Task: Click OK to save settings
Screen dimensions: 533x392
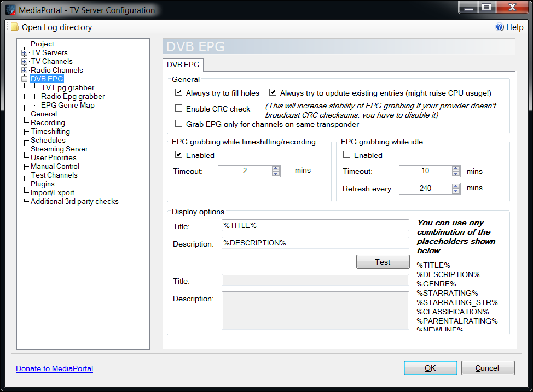Action: (430, 368)
